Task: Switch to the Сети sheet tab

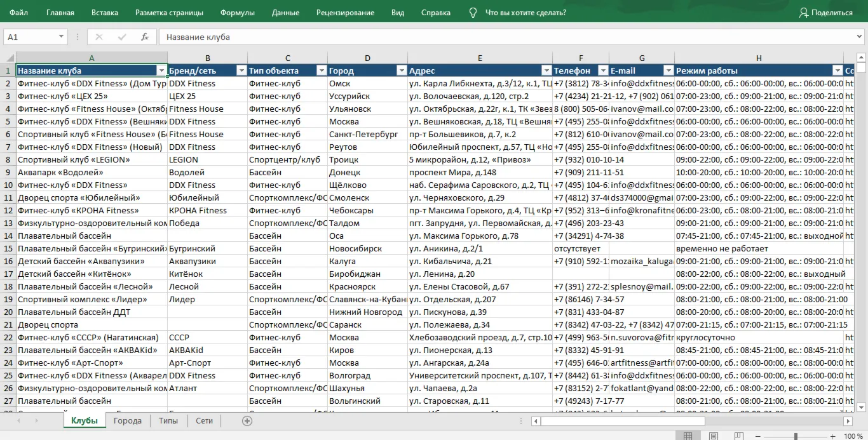Action: click(205, 420)
